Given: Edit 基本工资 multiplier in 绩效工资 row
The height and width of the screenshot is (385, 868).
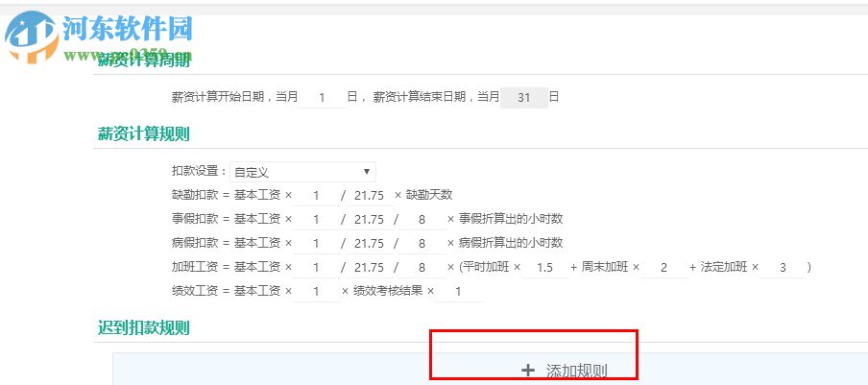Looking at the screenshot, I should 316,291.
